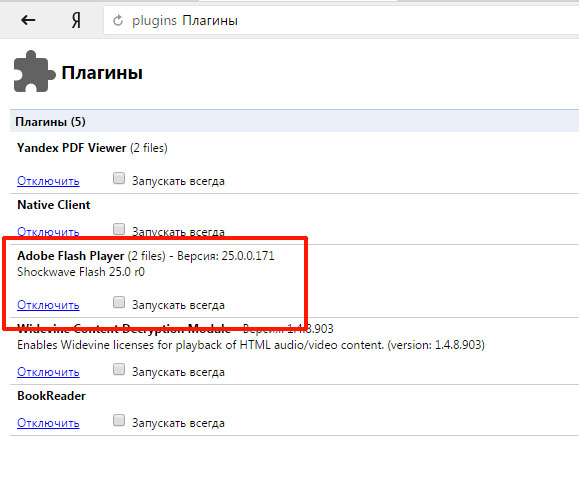This screenshot has width=579, height=504.
Task: Click the 'Плагины (5)' section header
Action: (51, 121)
